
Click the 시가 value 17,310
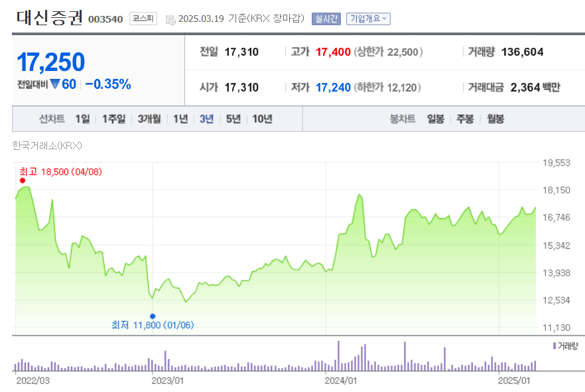[241, 88]
